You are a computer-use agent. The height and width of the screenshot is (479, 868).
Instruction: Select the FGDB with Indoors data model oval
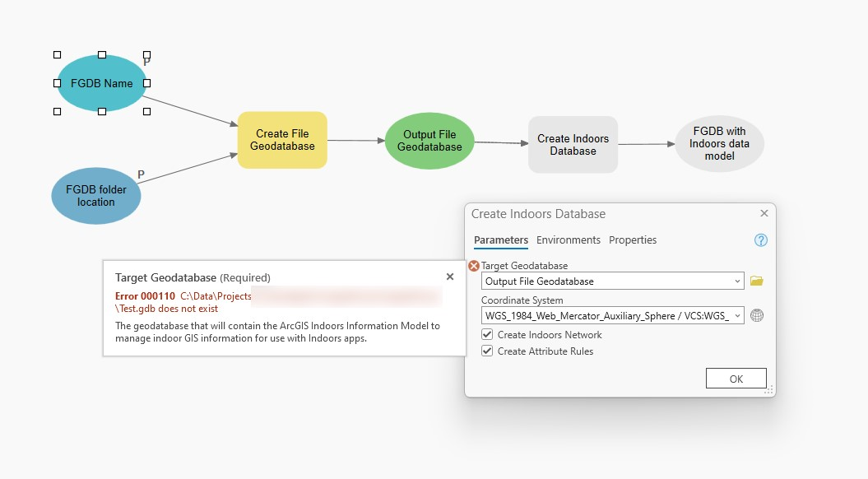pos(720,143)
